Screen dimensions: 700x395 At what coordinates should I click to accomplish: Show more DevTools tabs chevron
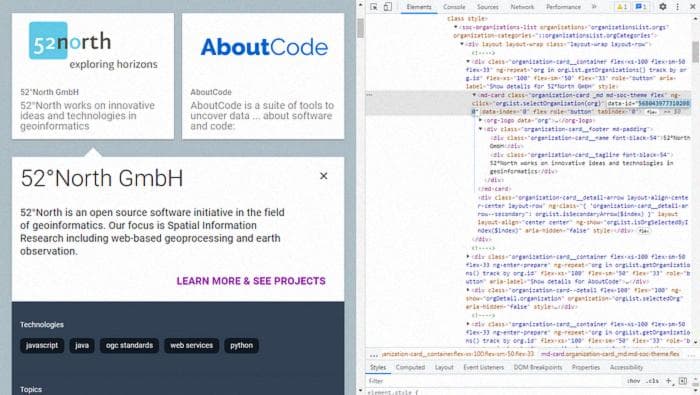[594, 7]
